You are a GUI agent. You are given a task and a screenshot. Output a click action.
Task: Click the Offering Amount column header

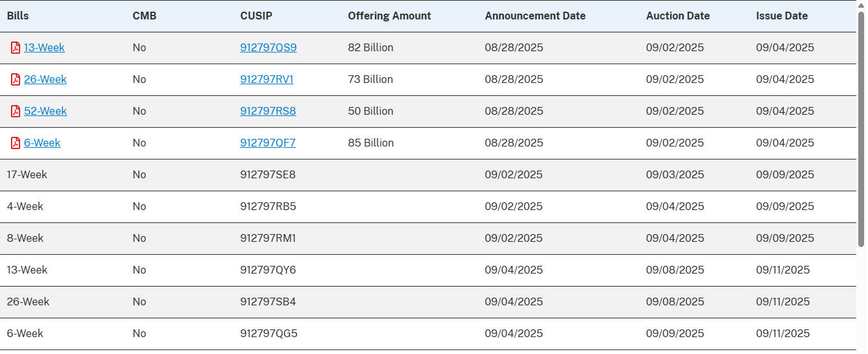pos(389,16)
